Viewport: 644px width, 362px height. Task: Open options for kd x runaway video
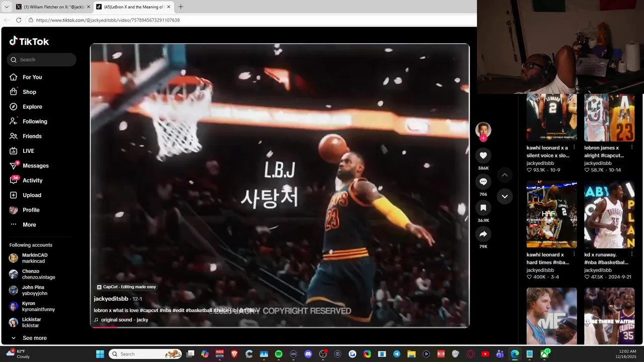tap(631, 255)
